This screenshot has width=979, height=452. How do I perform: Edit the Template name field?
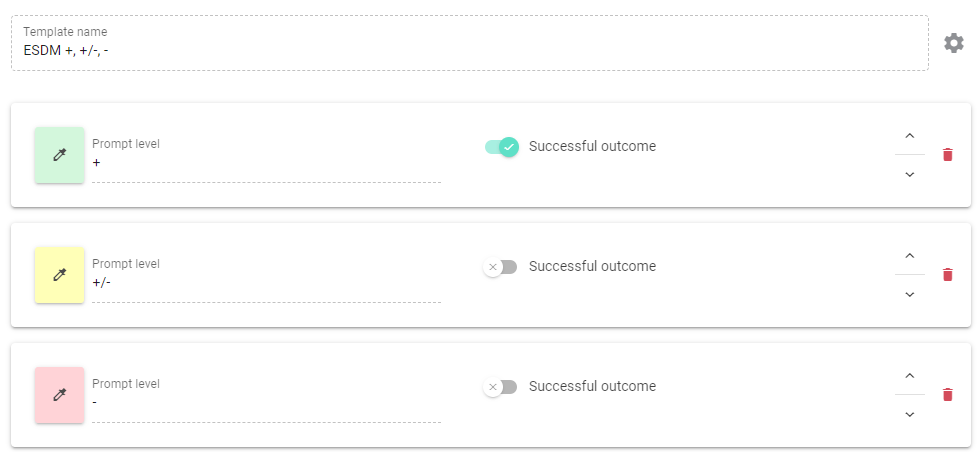[x=470, y=49]
